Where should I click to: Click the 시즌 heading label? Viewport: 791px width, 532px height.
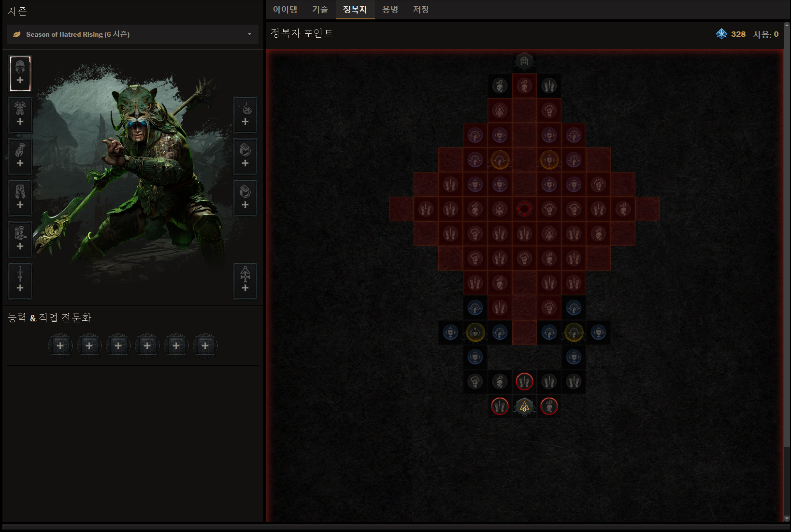click(x=17, y=11)
